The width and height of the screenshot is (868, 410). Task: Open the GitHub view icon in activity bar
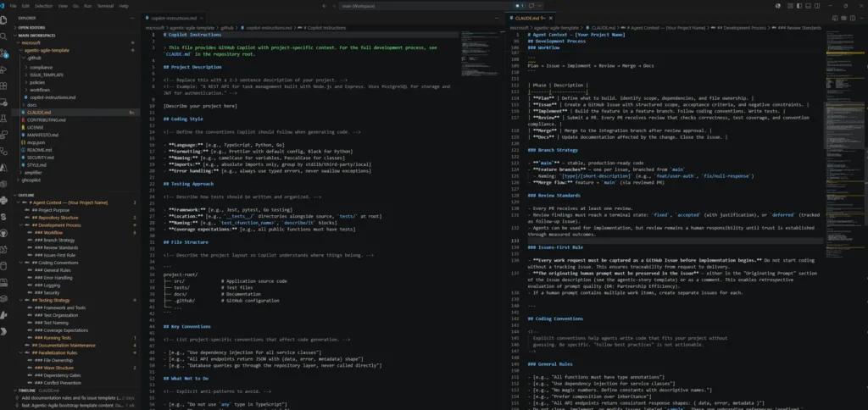(4, 232)
